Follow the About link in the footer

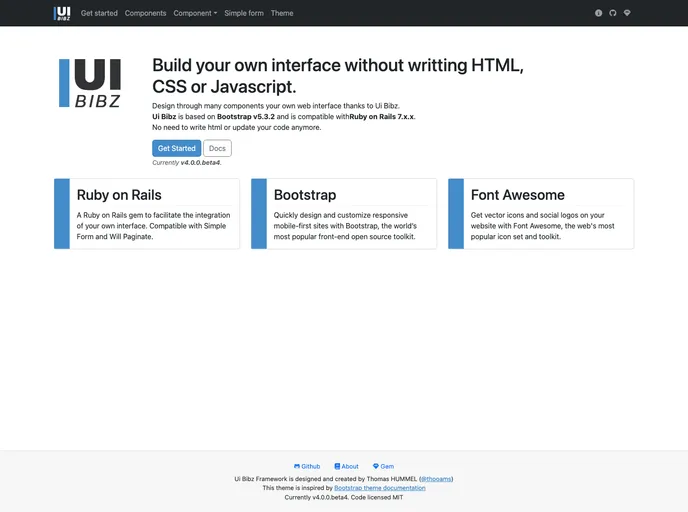[x=347, y=466]
